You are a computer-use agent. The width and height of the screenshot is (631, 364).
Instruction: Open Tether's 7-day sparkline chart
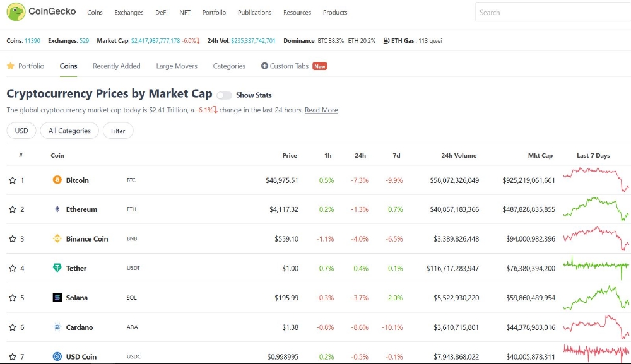596,267
